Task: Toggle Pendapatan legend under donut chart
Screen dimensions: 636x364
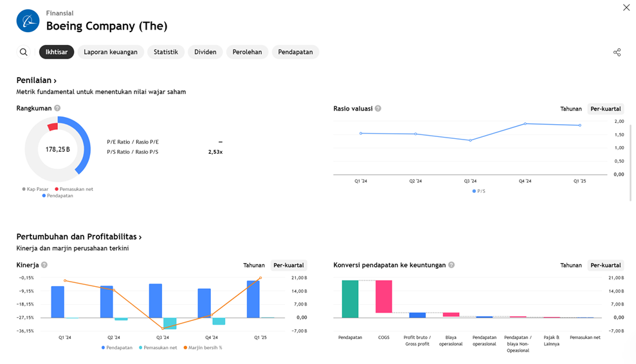Action: point(58,196)
